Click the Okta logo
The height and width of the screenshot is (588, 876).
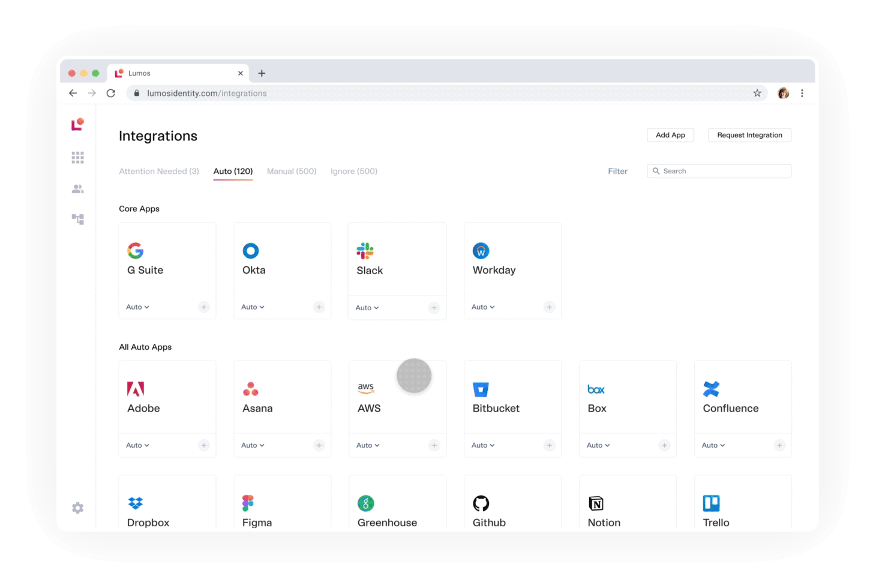[x=251, y=251]
